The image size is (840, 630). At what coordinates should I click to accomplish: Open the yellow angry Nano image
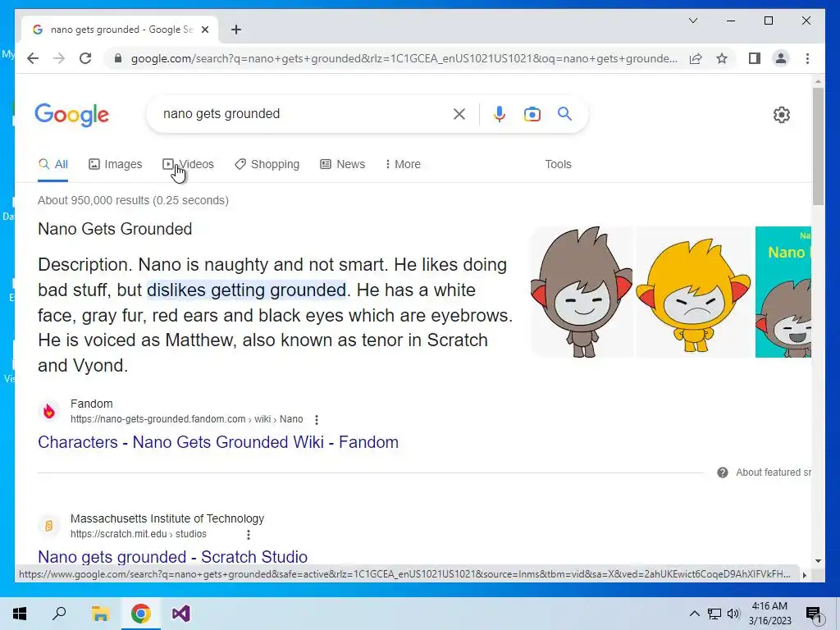[x=694, y=292]
